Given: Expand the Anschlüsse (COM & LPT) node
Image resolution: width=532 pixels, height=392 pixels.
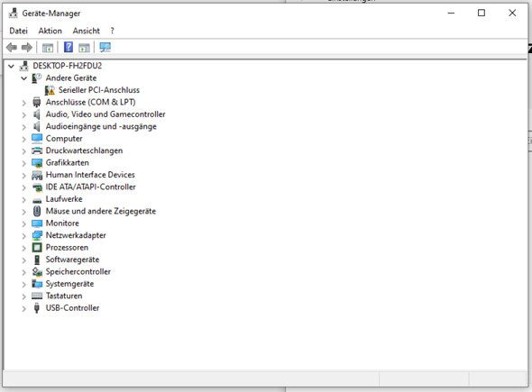Looking at the screenshot, I should (x=24, y=103).
